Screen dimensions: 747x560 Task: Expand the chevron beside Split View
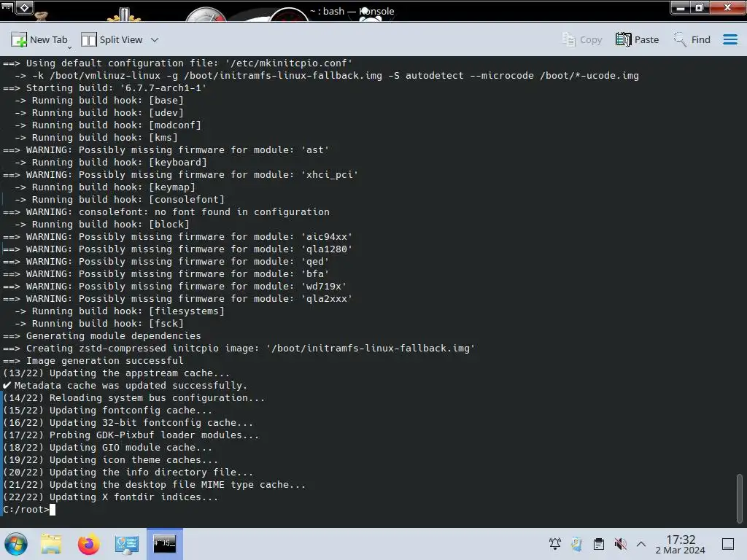tap(155, 40)
